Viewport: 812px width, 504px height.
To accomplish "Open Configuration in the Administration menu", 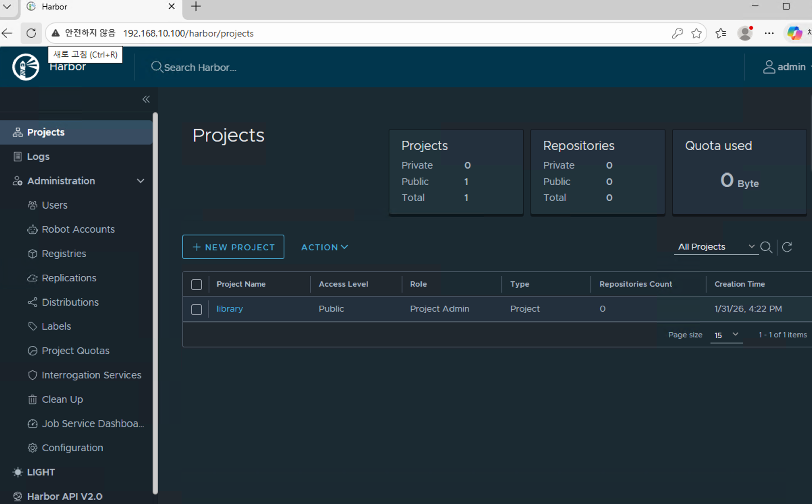I will [72, 448].
